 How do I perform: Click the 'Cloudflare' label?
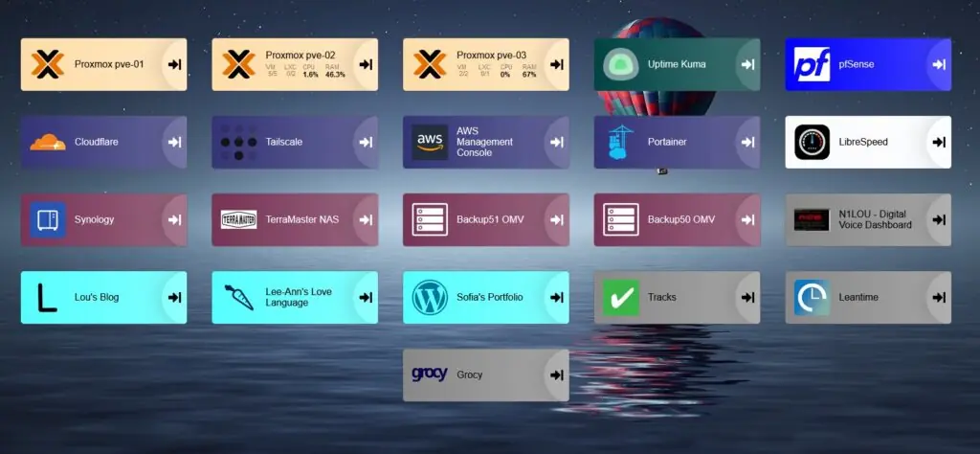97,142
